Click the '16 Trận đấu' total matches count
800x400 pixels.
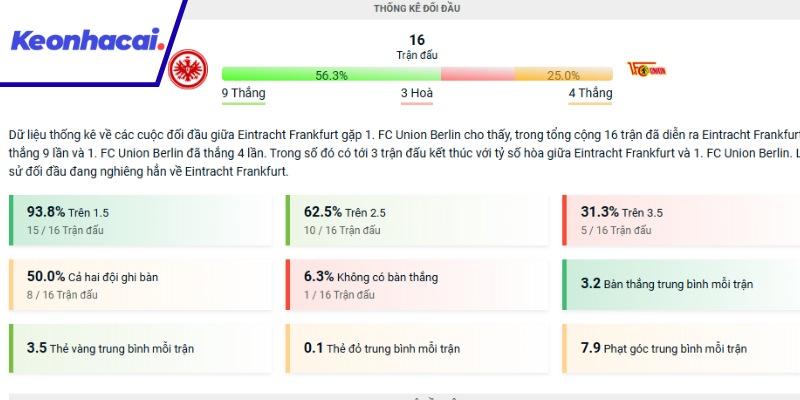click(417, 46)
